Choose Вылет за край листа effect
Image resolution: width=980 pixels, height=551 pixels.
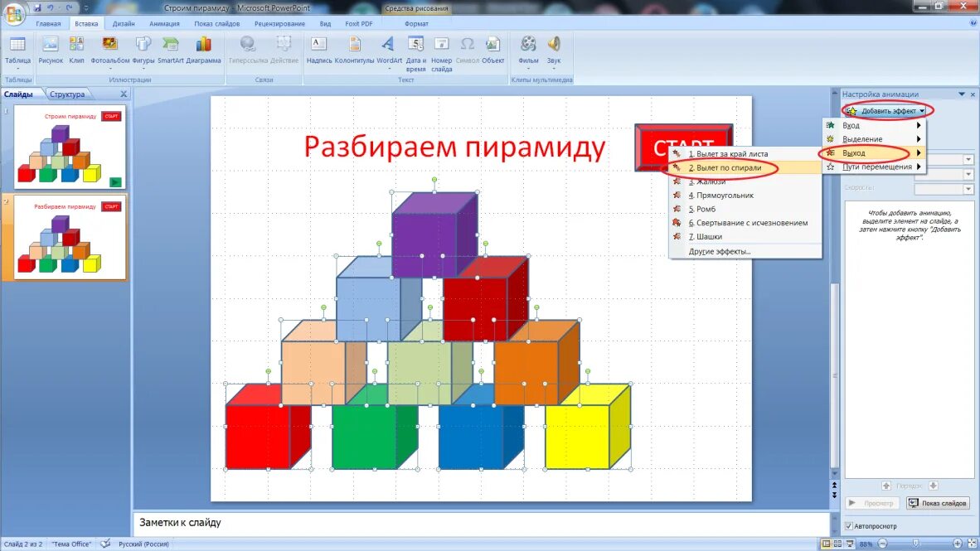[x=745, y=153]
